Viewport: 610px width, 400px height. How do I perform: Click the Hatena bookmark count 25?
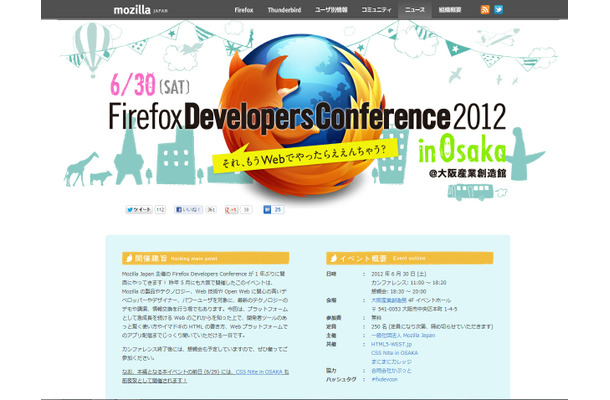click(x=278, y=210)
